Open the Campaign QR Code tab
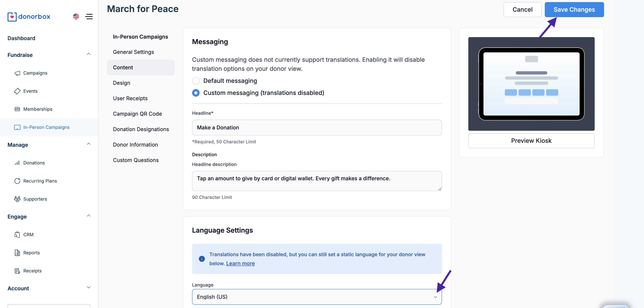The height and width of the screenshot is (308, 644). pyautogui.click(x=137, y=114)
